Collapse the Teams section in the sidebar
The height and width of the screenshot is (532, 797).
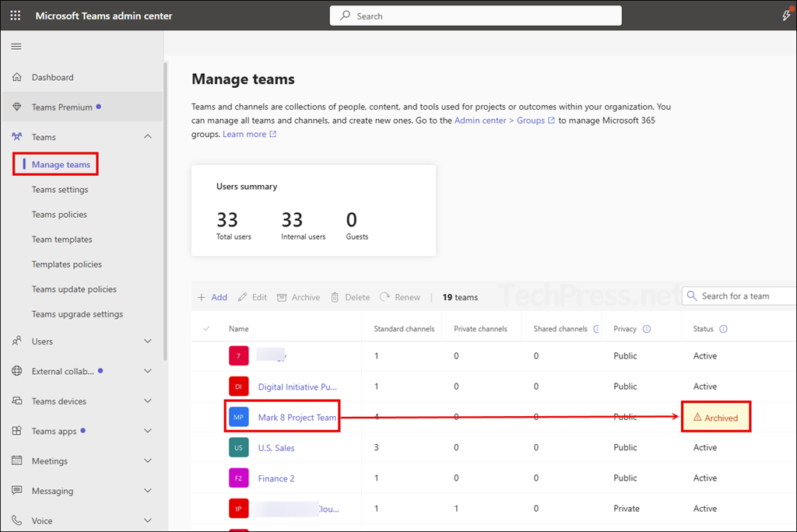pos(148,136)
